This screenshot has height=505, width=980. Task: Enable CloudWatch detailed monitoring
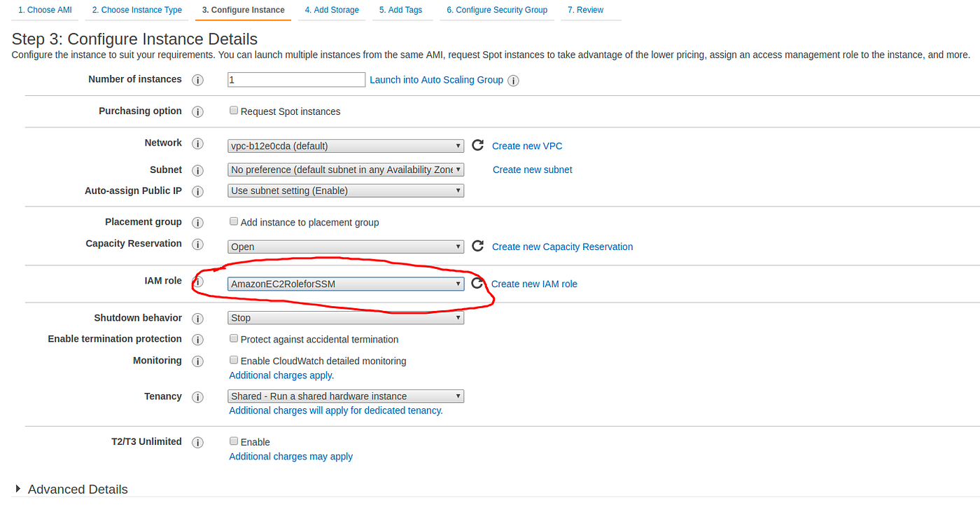pos(234,360)
